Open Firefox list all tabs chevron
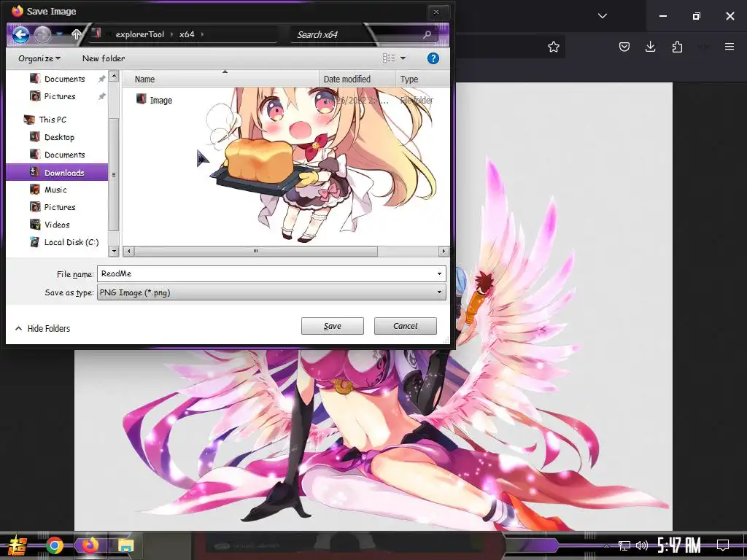This screenshot has width=747, height=560. (x=602, y=16)
